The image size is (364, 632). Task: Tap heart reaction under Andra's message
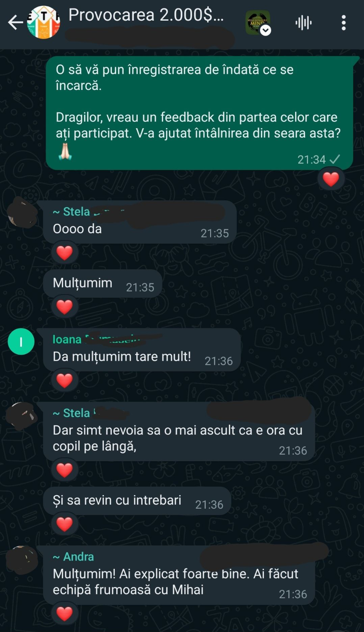pyautogui.click(x=64, y=614)
